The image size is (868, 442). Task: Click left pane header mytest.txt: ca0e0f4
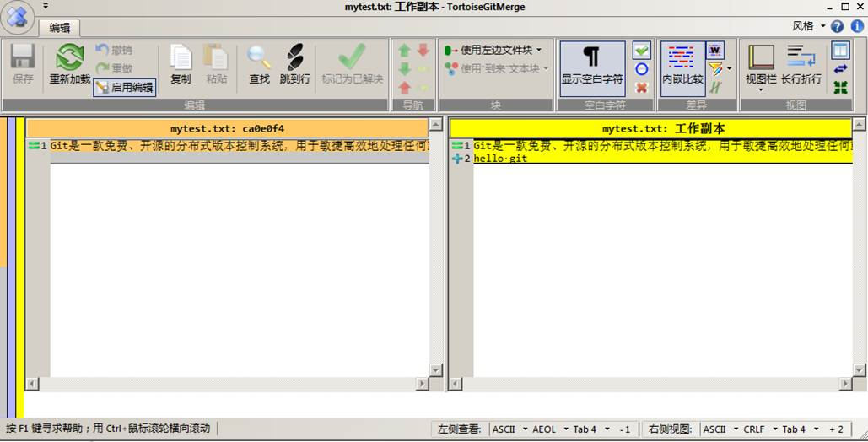[x=227, y=128]
